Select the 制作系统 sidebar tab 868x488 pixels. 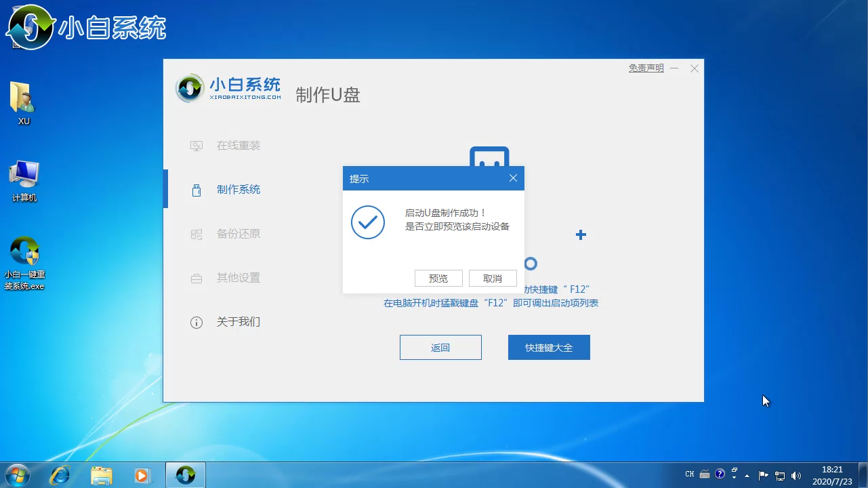point(238,190)
